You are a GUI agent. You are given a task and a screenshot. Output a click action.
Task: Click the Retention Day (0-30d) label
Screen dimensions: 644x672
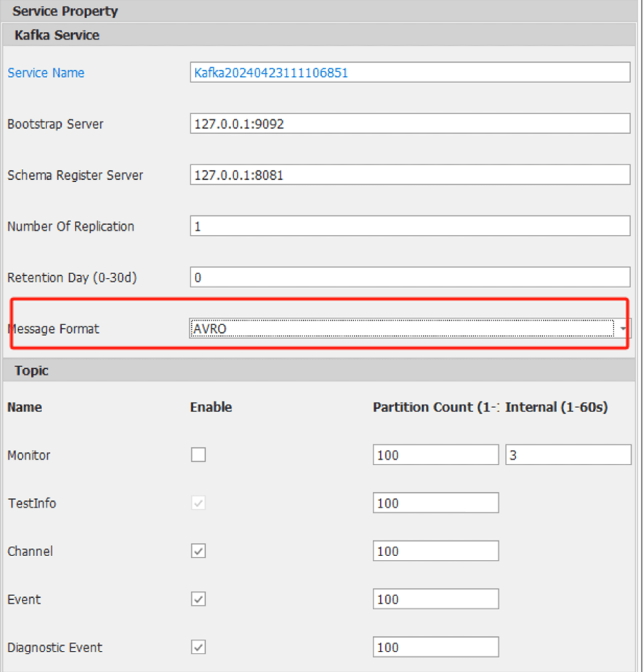72,278
